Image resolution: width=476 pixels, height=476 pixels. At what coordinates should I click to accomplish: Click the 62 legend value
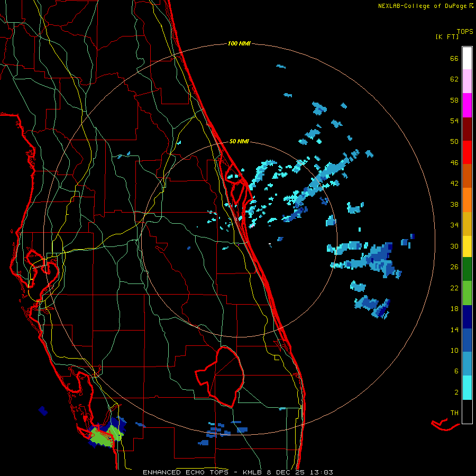(454, 79)
